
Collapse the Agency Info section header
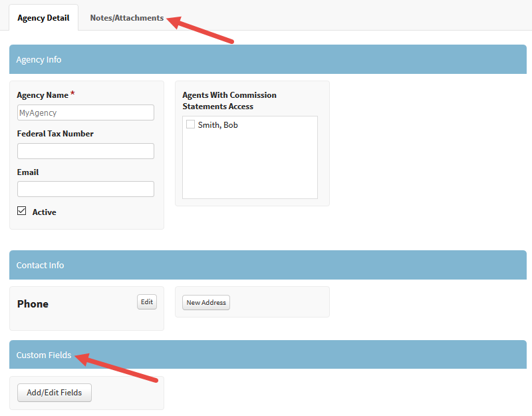(x=267, y=59)
